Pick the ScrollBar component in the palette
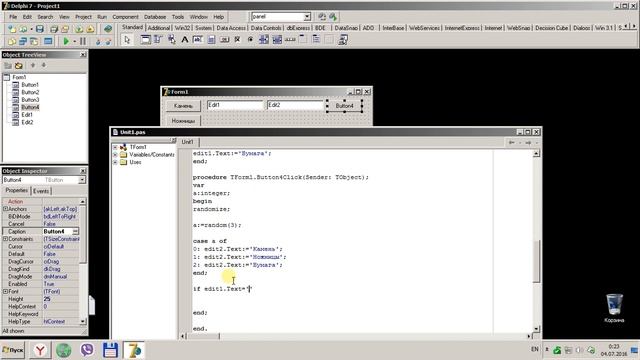The width and height of the screenshot is (640, 360). (290, 40)
